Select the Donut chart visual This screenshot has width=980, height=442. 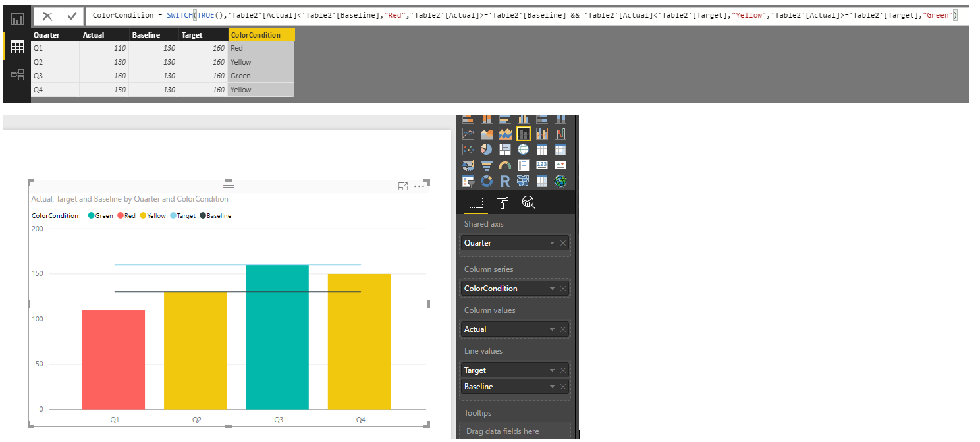click(x=487, y=181)
